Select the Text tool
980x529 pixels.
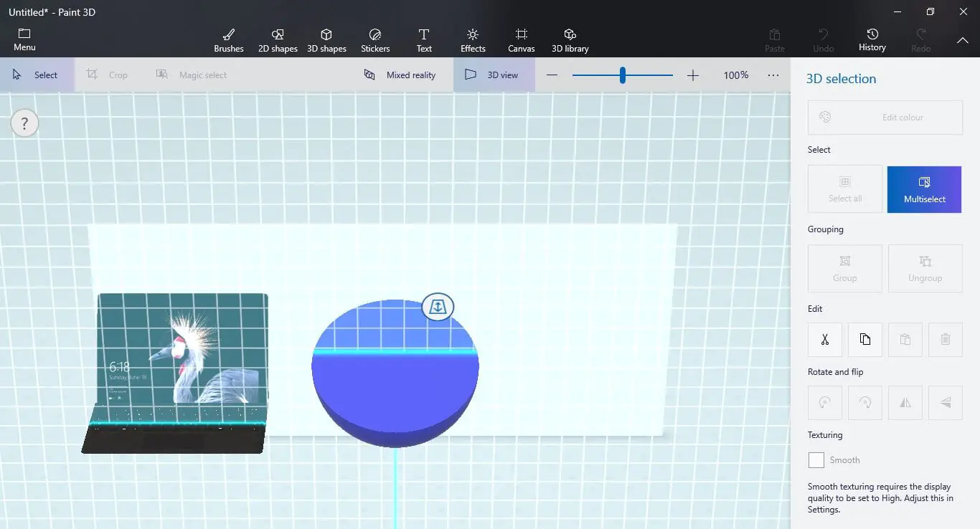[424, 40]
